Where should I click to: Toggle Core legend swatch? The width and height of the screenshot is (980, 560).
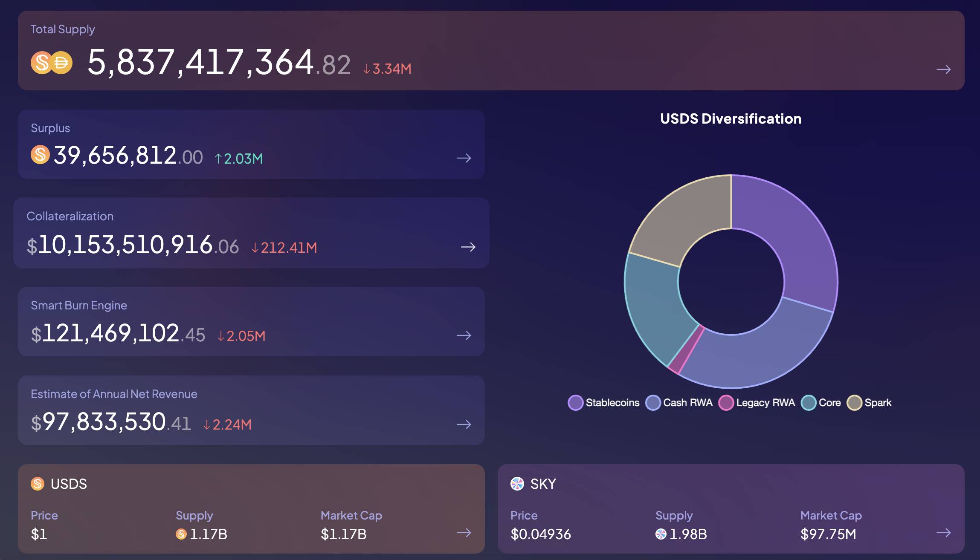[x=809, y=403]
